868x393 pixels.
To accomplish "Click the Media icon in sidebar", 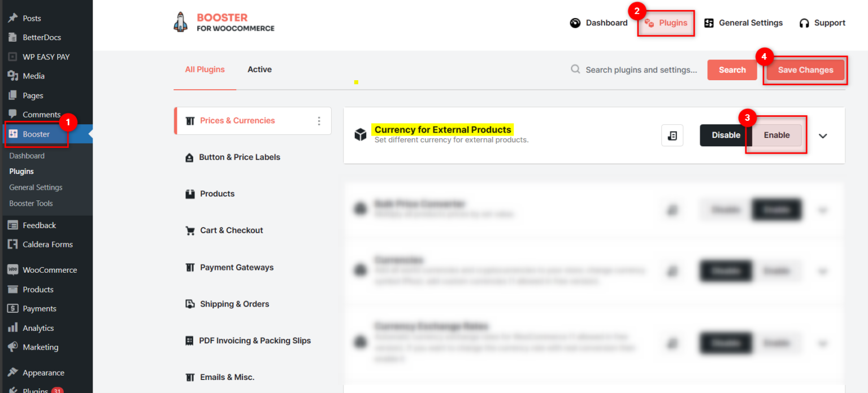I will (x=13, y=76).
